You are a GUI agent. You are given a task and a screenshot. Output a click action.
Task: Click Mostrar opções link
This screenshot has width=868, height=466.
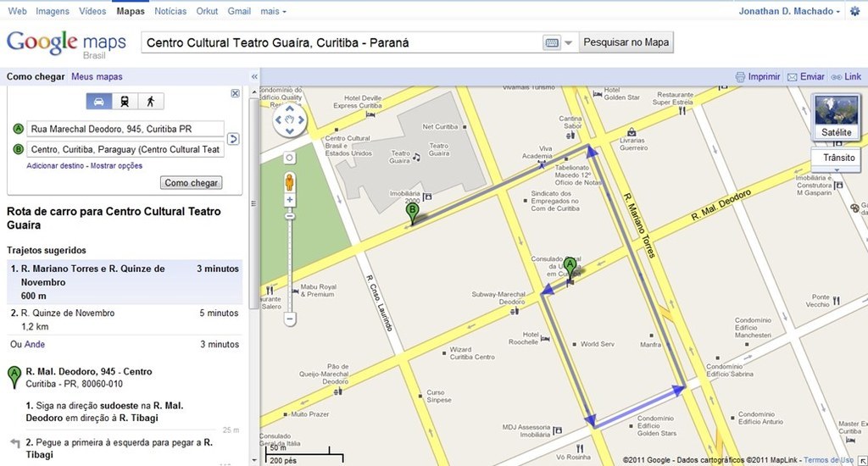tap(116, 165)
